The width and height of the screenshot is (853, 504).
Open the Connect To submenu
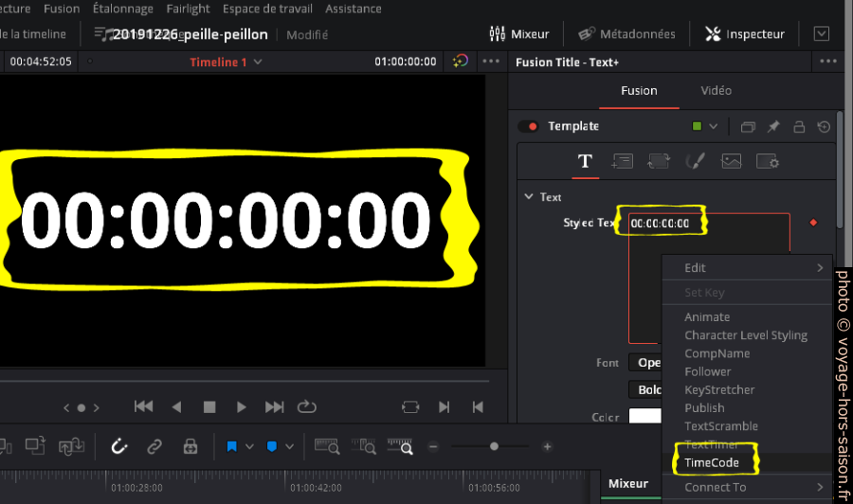tap(747, 487)
